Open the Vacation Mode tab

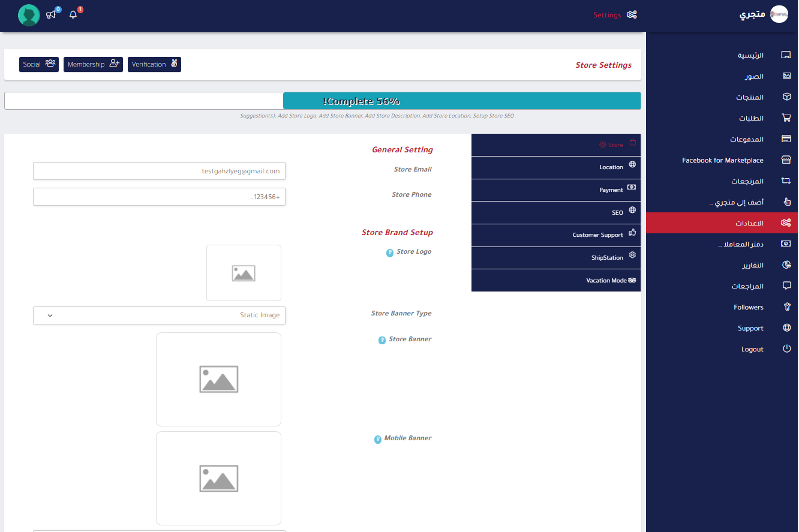[x=556, y=281]
